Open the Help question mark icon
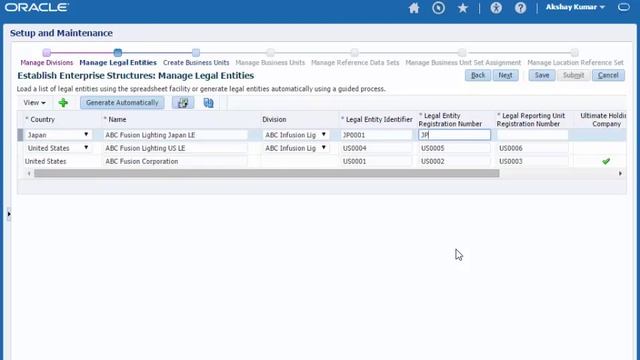The image size is (640, 360). (520, 8)
